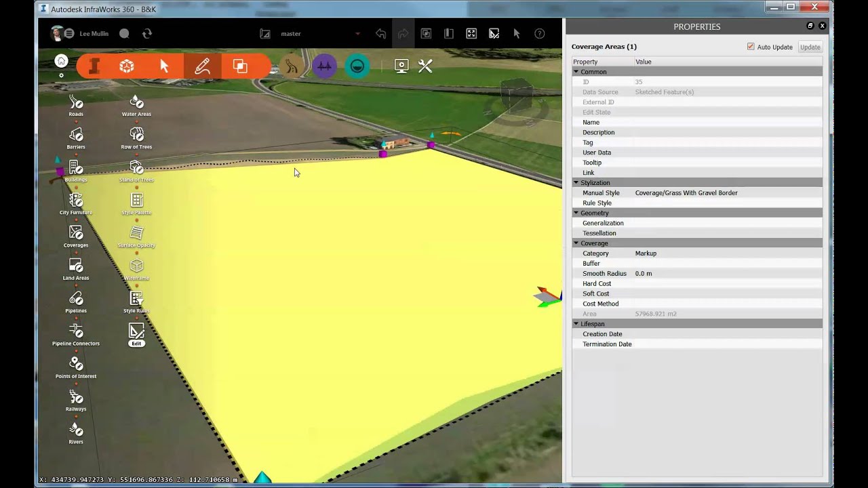Pick the Rivers tool
The width and height of the screenshot is (868, 488).
76,429
